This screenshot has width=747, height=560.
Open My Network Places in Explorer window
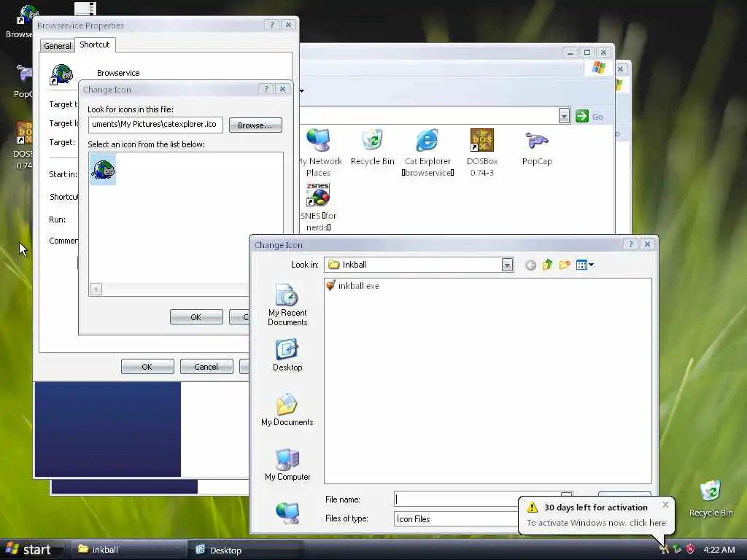pyautogui.click(x=319, y=152)
